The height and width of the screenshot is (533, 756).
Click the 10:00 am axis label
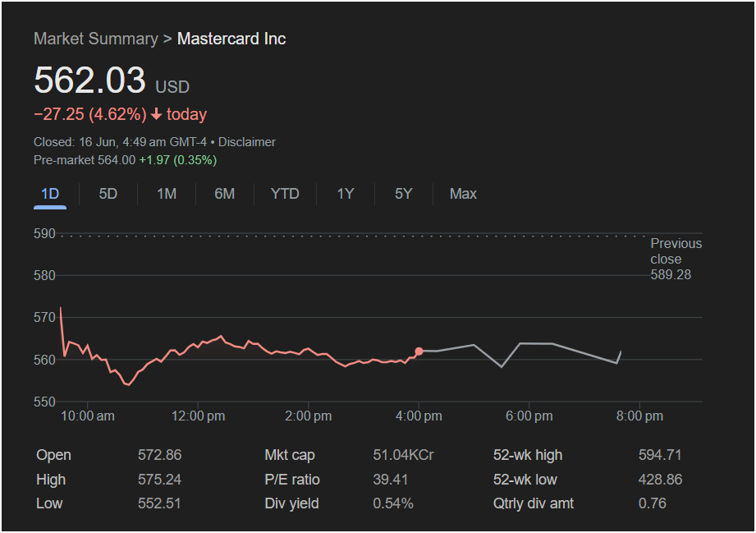click(88, 416)
